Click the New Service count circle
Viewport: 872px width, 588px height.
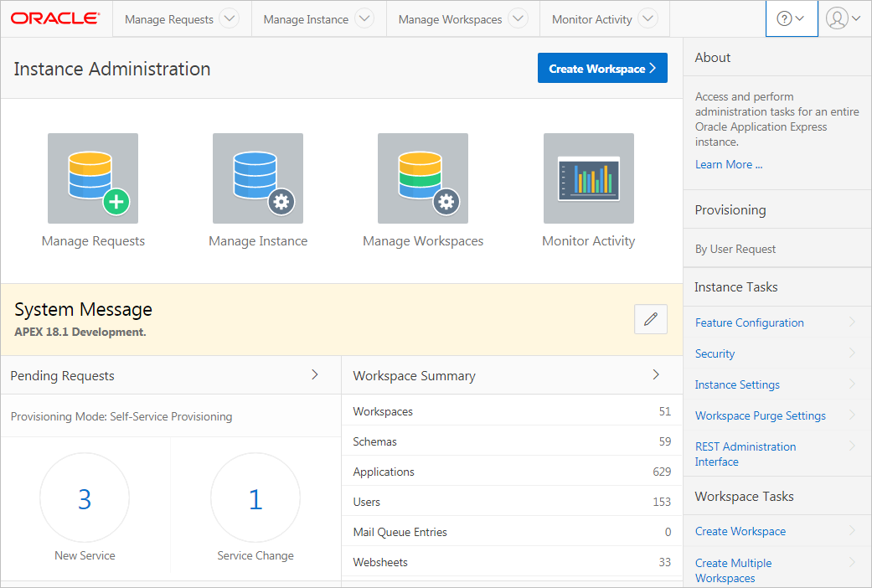85,498
